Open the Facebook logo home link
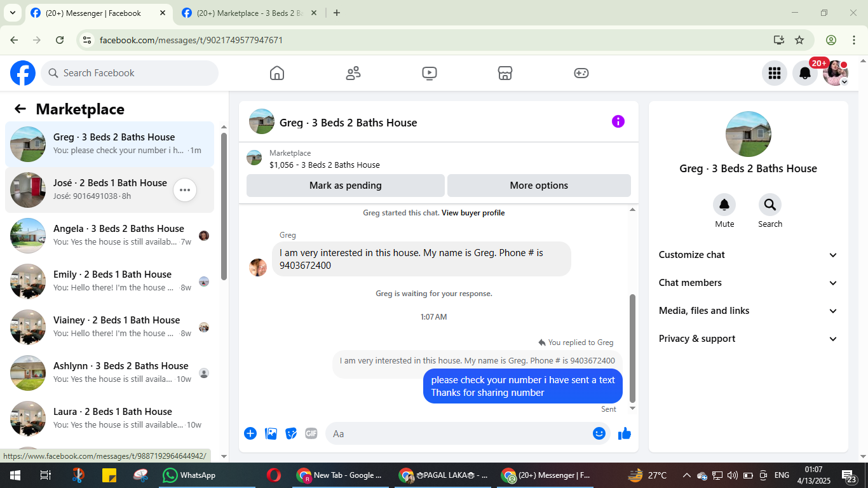This screenshot has height=488, width=868. pyautogui.click(x=23, y=73)
